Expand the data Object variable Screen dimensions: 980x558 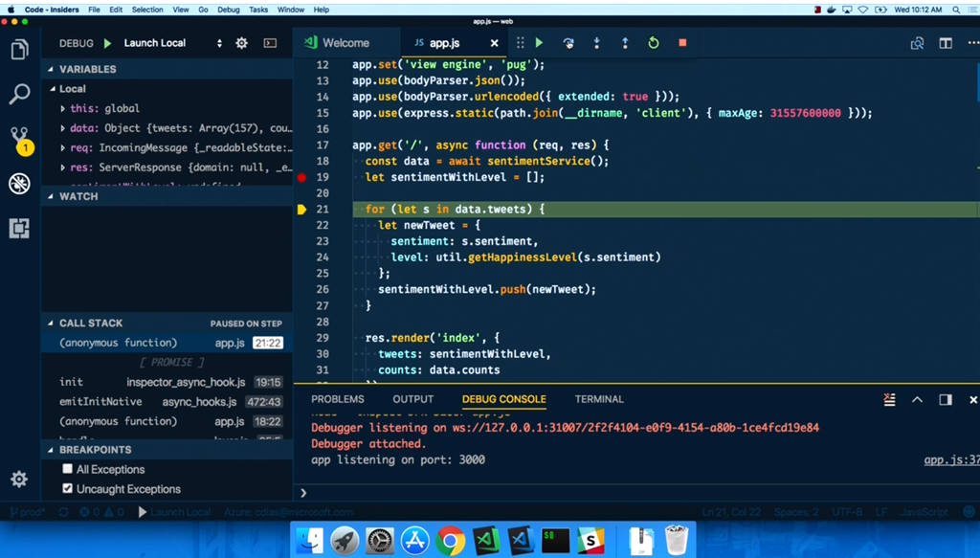click(x=63, y=128)
